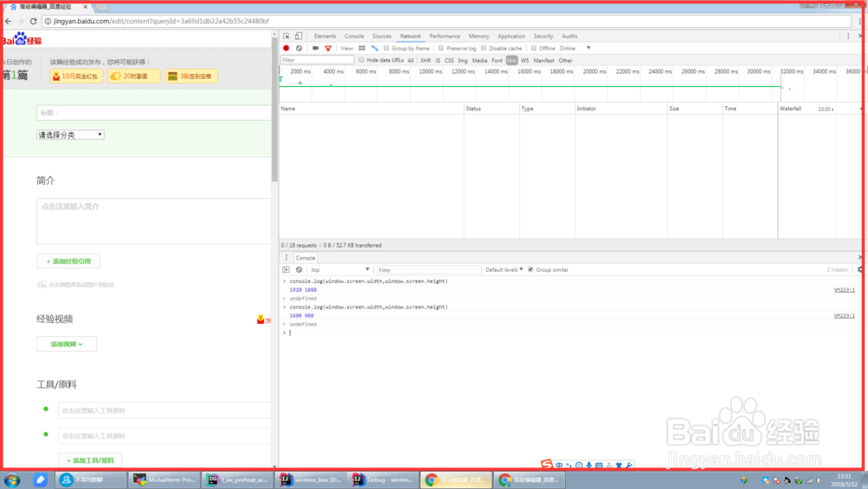
Task: Click the capture screenshots camera icon
Action: (x=316, y=48)
